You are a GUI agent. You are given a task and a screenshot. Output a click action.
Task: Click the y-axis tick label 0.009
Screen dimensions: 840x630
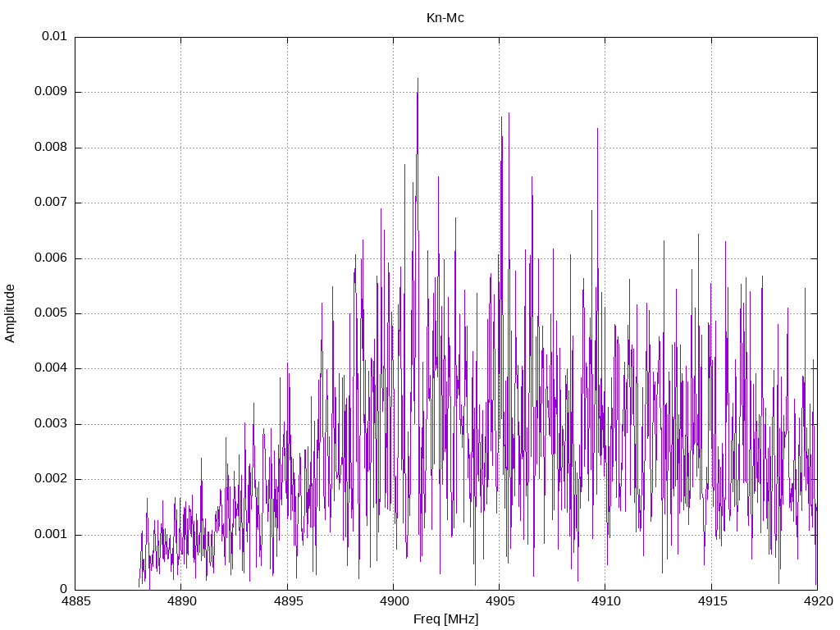point(51,92)
